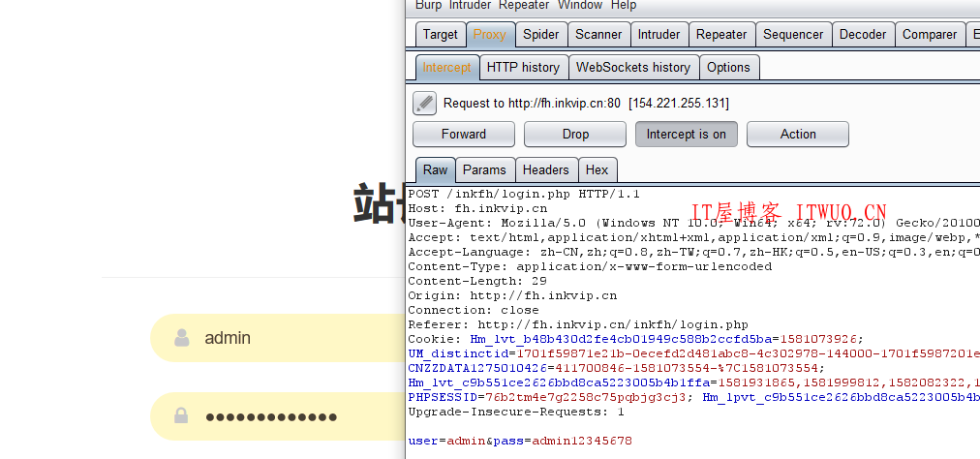This screenshot has height=459, width=980.
Task: Switch to the Params view tab
Action: tap(485, 170)
